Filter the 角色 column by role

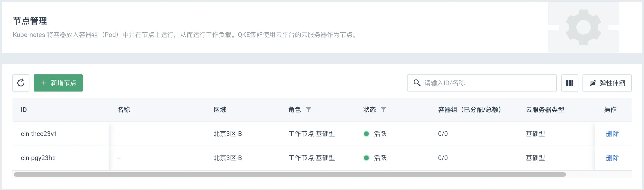pos(309,110)
